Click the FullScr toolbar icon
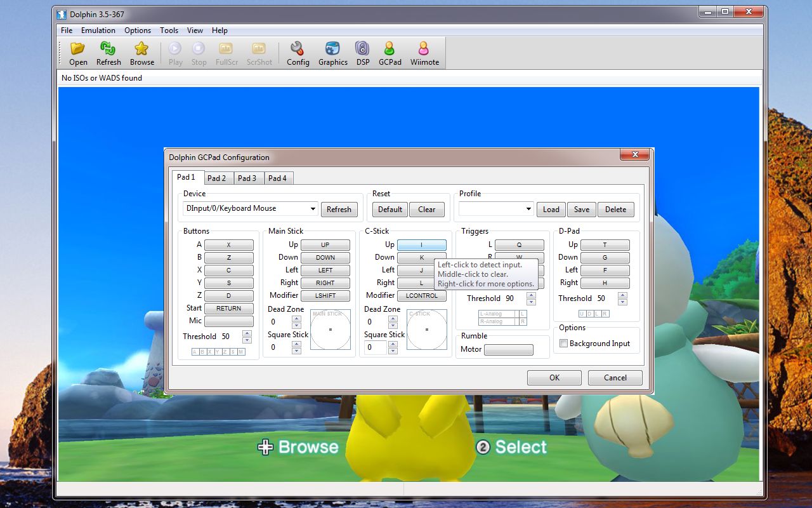 pos(226,53)
